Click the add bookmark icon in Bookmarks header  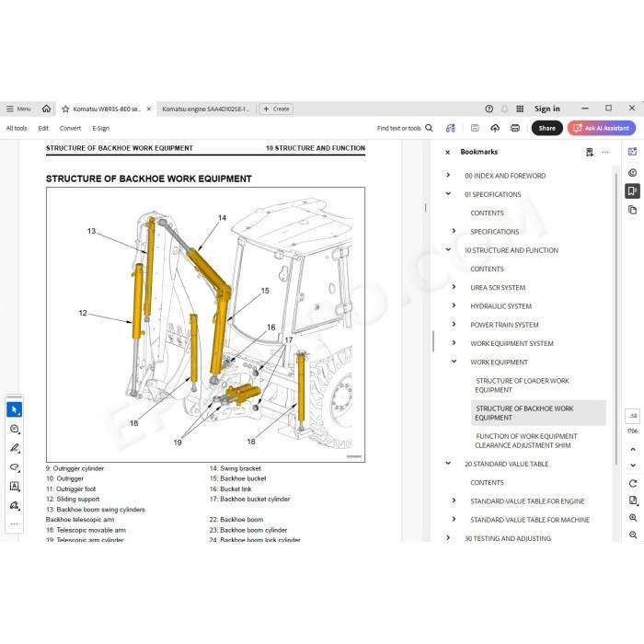coord(590,153)
